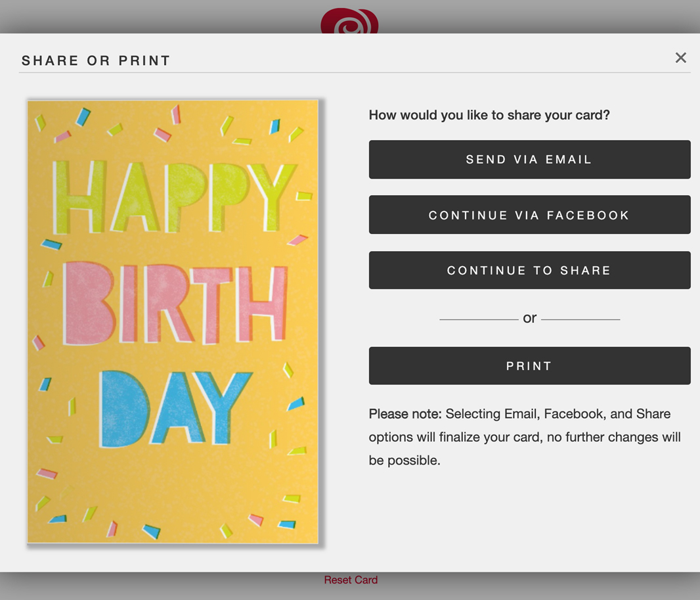Image resolution: width=700 pixels, height=600 pixels.
Task: Select Continue via Facebook option
Action: pyautogui.click(x=529, y=214)
